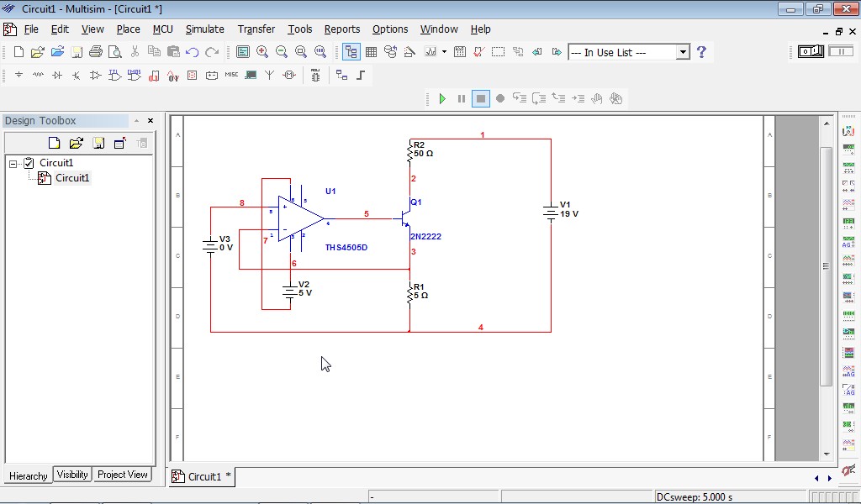Open the In Use List dropdown
The image size is (861, 504).
coord(683,52)
